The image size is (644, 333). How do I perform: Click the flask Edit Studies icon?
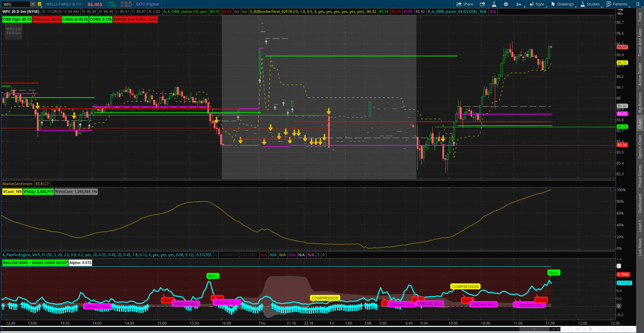point(494,4)
